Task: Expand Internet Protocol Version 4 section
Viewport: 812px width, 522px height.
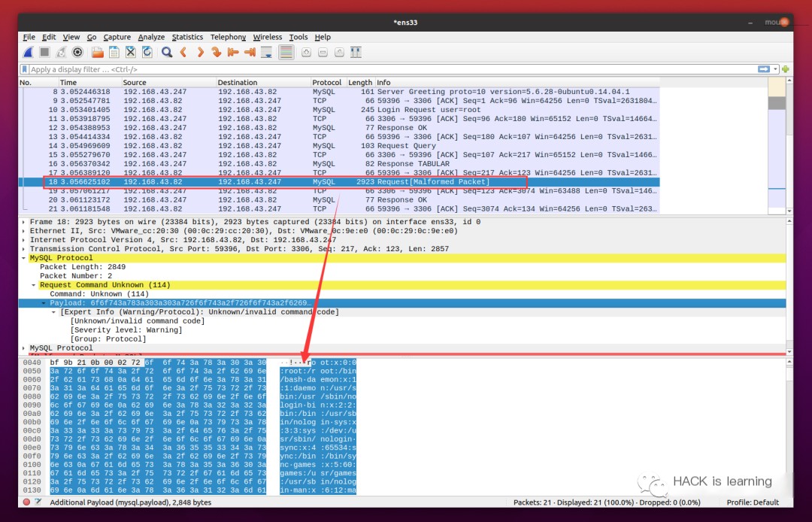Action: (24, 240)
